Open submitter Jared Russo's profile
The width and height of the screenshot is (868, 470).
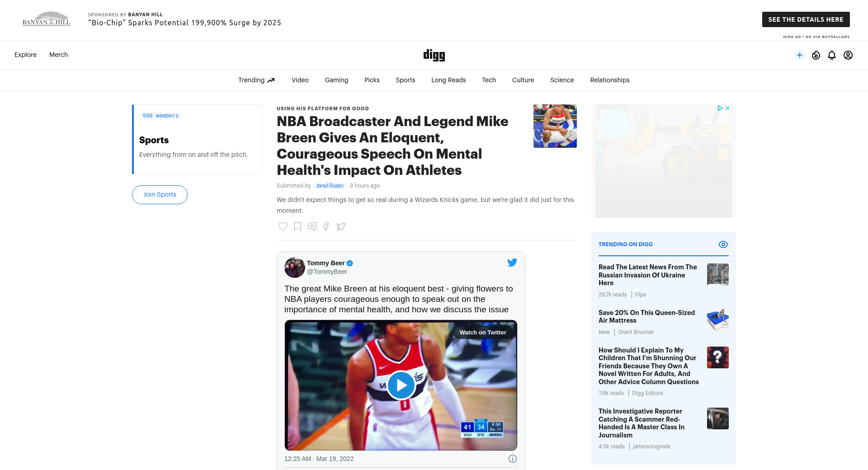[330, 186]
